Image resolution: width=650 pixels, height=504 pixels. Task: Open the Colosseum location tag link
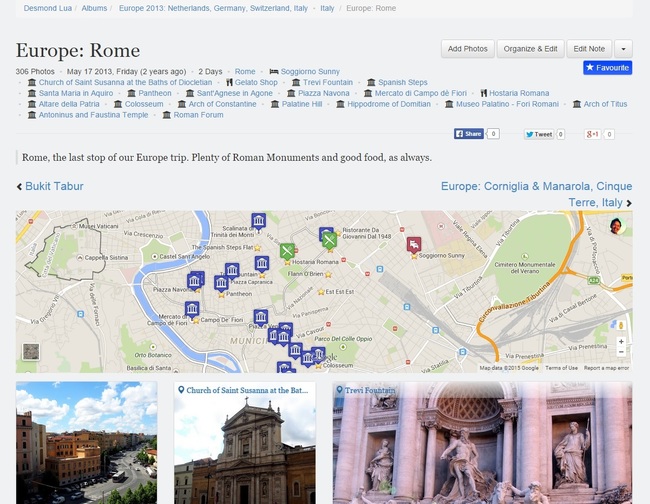(x=144, y=104)
